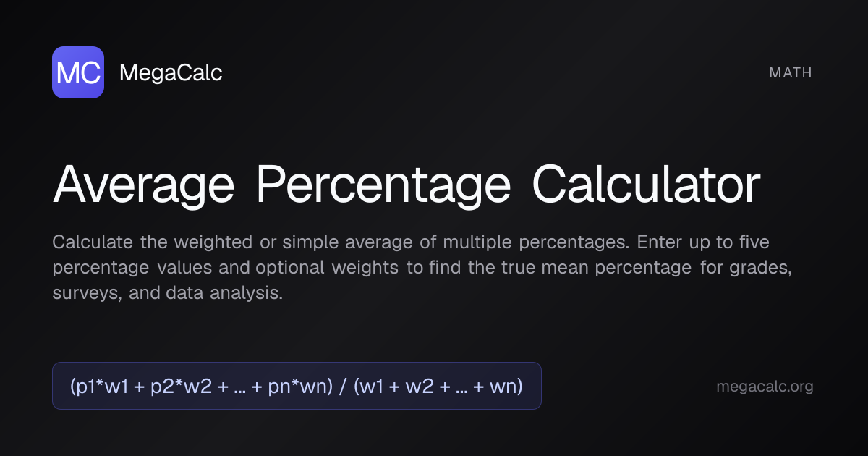The width and height of the screenshot is (868, 456).
Task: Click the purple MC logo icon
Action: (x=78, y=72)
